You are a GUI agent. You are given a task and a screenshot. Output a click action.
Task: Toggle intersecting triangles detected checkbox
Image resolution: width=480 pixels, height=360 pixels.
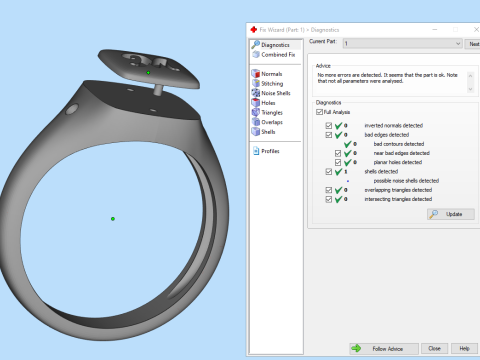329,199
